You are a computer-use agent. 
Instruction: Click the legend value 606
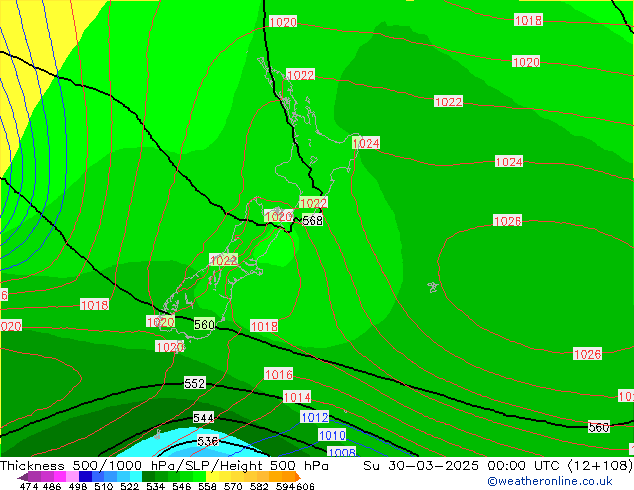tap(305, 486)
